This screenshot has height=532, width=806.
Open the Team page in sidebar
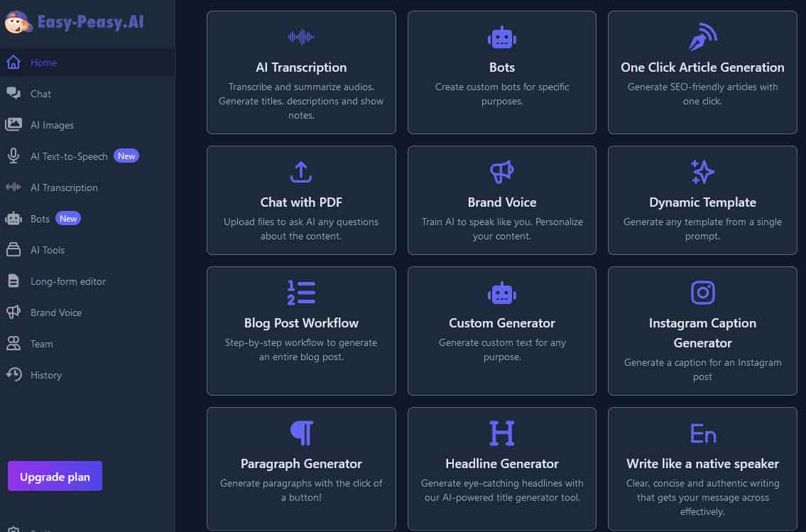point(42,344)
